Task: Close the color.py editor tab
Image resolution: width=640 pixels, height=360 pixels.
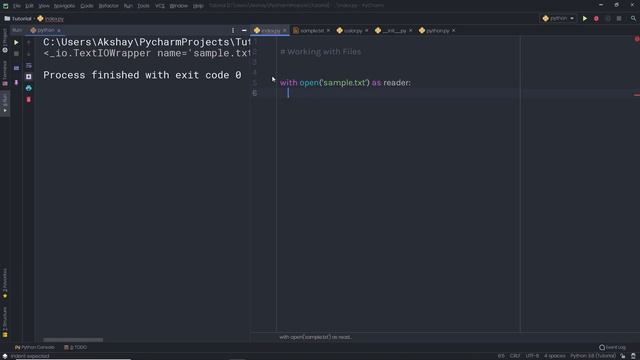Action: coord(366,31)
